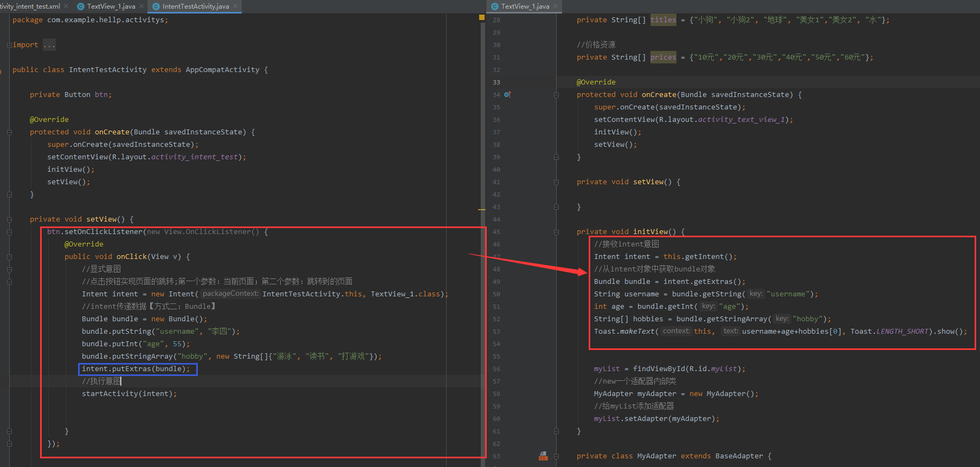
Task: Select the TextView_1.java tab in right pane
Action: (x=525, y=7)
